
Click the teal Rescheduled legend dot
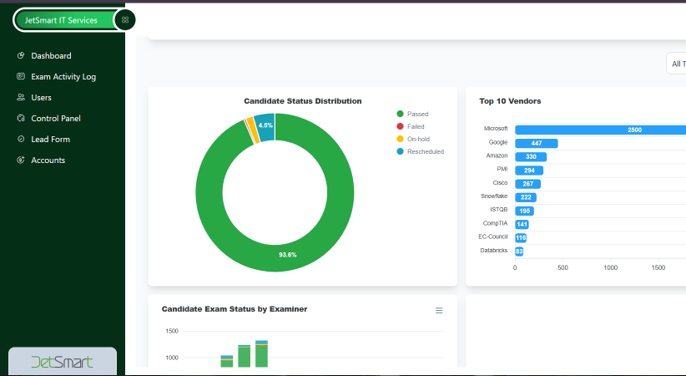pos(400,151)
